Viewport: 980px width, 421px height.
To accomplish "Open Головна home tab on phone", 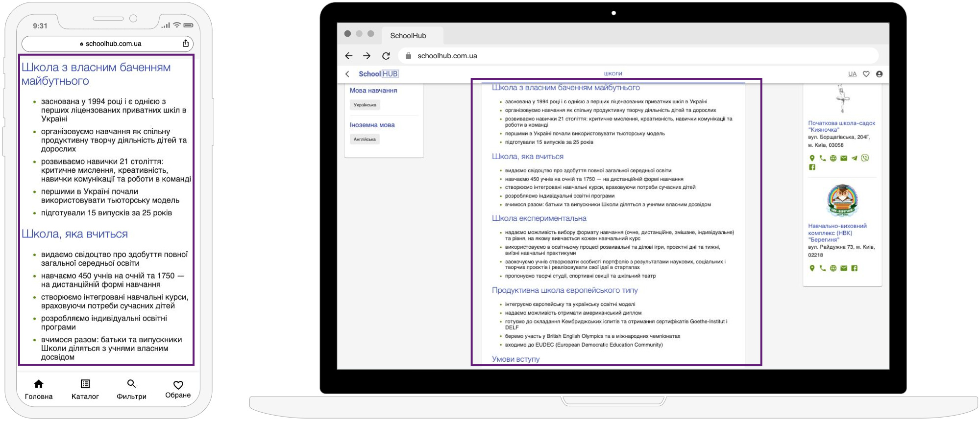I will pos(39,389).
